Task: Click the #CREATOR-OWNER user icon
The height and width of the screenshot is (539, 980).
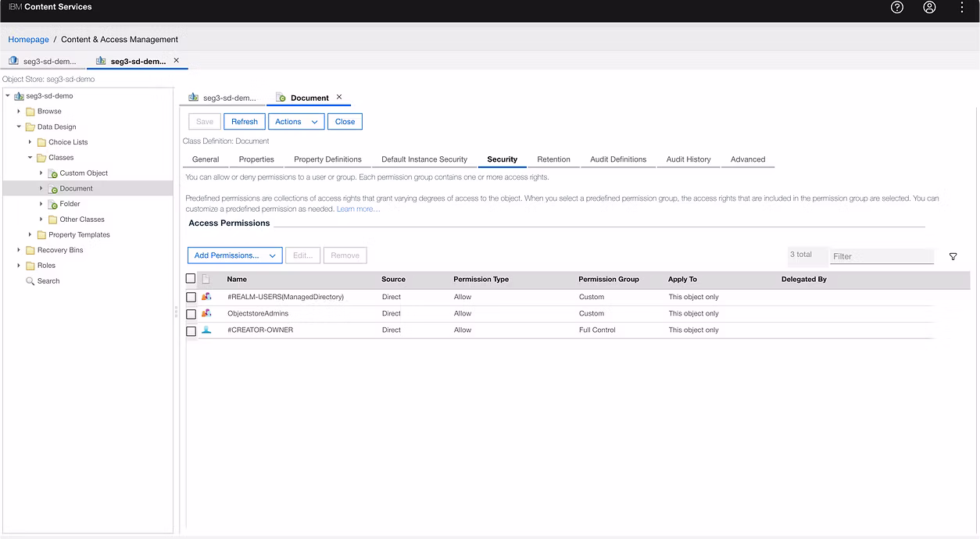Action: click(x=206, y=330)
